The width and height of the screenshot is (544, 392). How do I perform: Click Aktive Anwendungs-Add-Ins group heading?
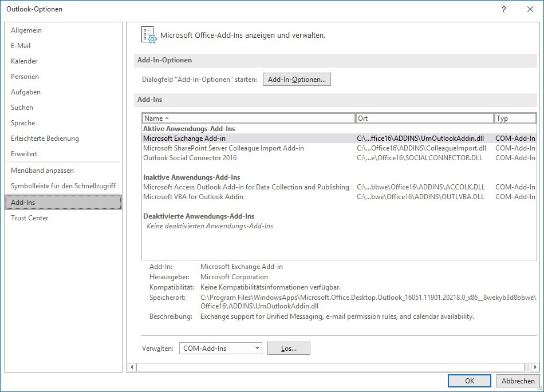point(189,129)
